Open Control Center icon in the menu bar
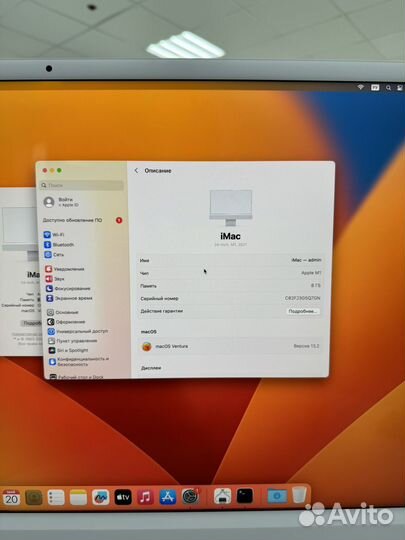The image size is (405, 540). click(400, 88)
